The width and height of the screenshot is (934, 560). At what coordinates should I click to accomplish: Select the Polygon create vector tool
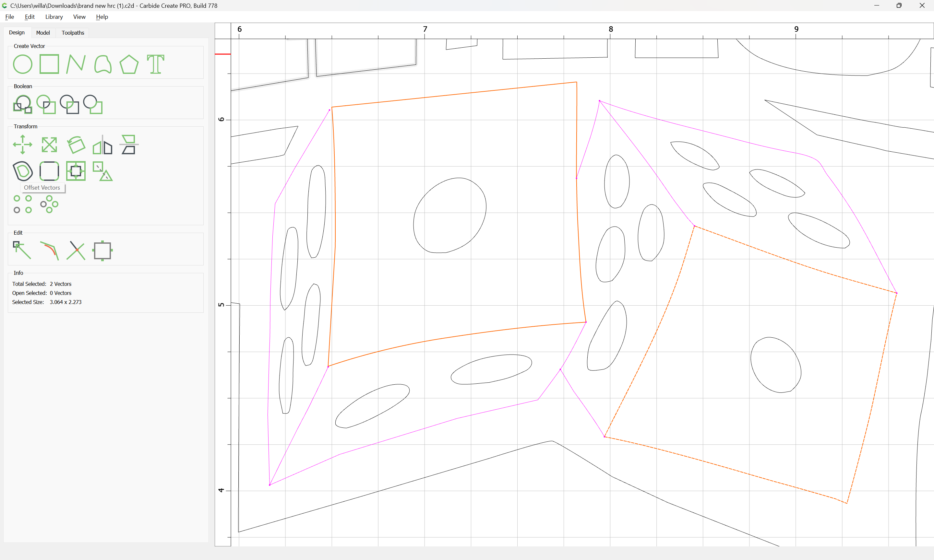point(129,64)
